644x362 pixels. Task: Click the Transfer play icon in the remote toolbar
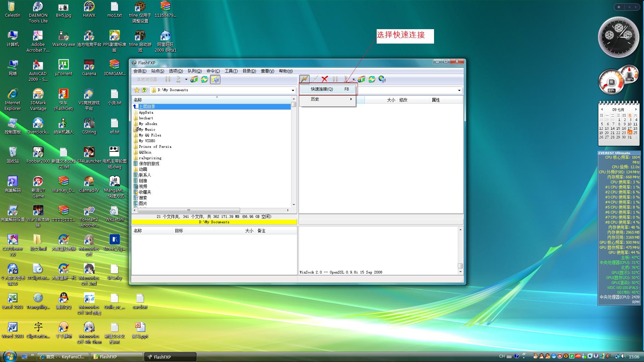point(346,79)
